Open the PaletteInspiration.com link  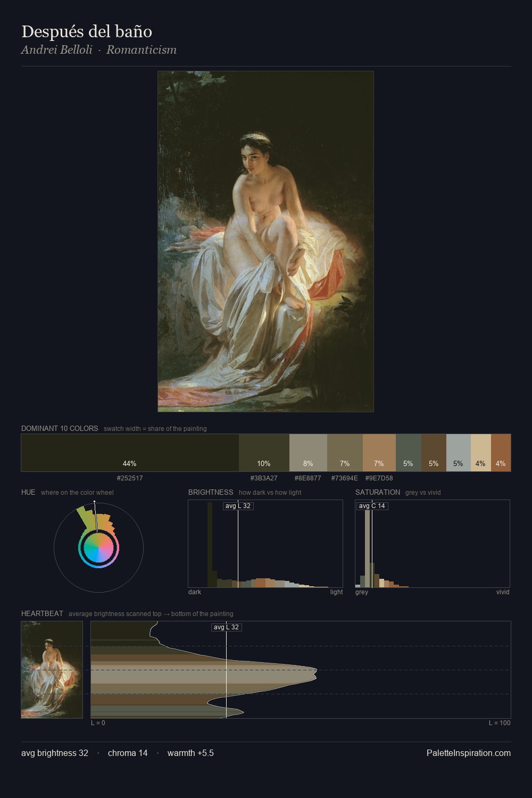(469, 753)
